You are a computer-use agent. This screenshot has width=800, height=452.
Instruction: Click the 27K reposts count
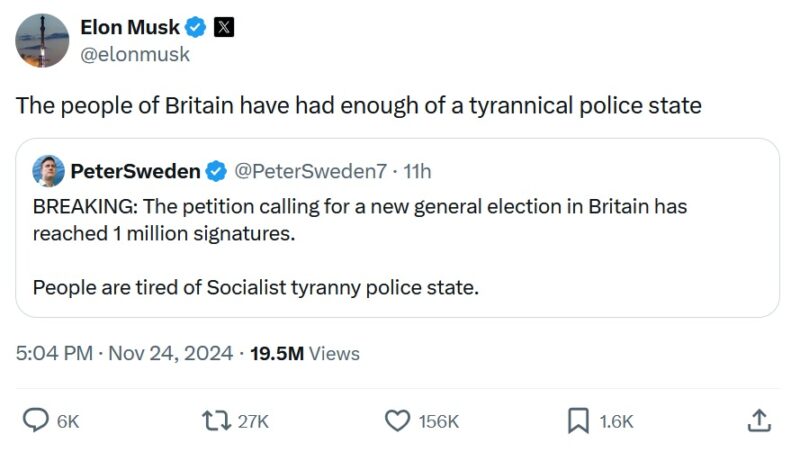pos(253,422)
